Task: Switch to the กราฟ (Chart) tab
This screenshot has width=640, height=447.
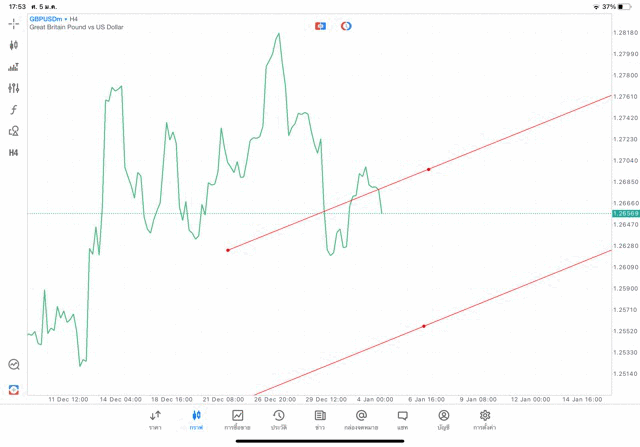Action: (x=196, y=419)
